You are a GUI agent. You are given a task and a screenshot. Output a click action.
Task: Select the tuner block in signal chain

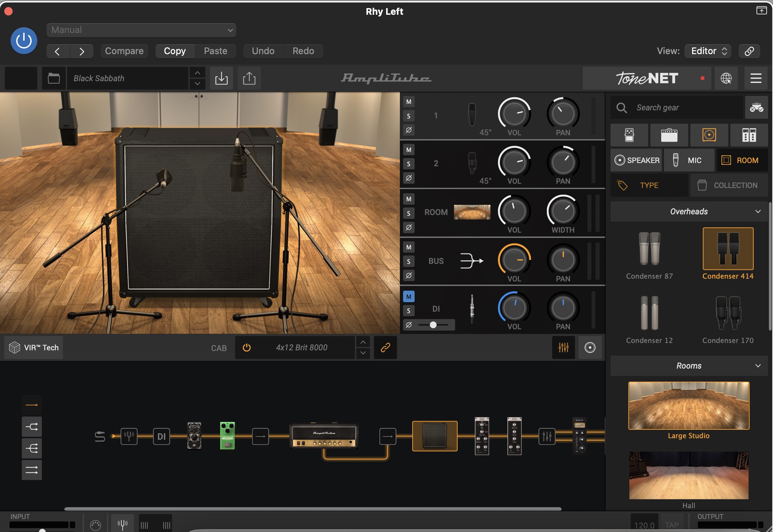[x=129, y=436]
